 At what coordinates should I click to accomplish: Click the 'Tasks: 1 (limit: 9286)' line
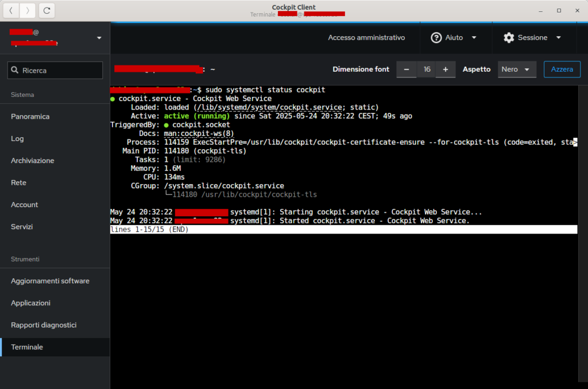[180, 160]
